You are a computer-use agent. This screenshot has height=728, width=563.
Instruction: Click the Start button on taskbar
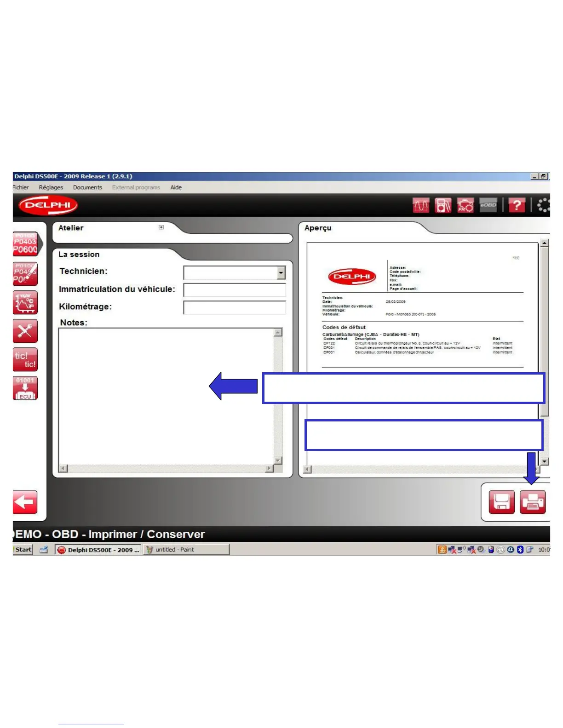(23, 549)
